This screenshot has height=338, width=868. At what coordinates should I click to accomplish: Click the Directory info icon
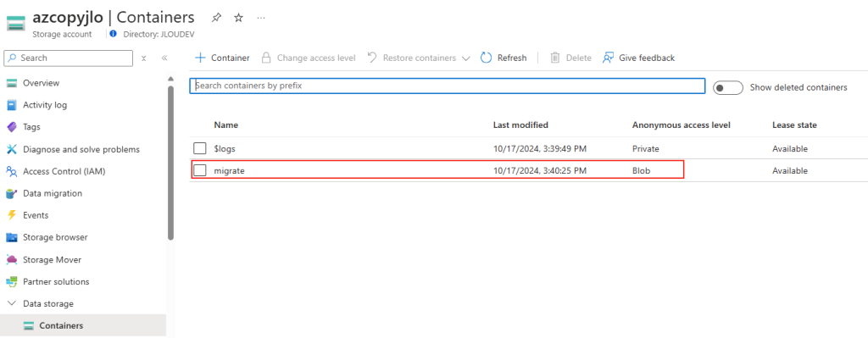pyautogui.click(x=113, y=34)
